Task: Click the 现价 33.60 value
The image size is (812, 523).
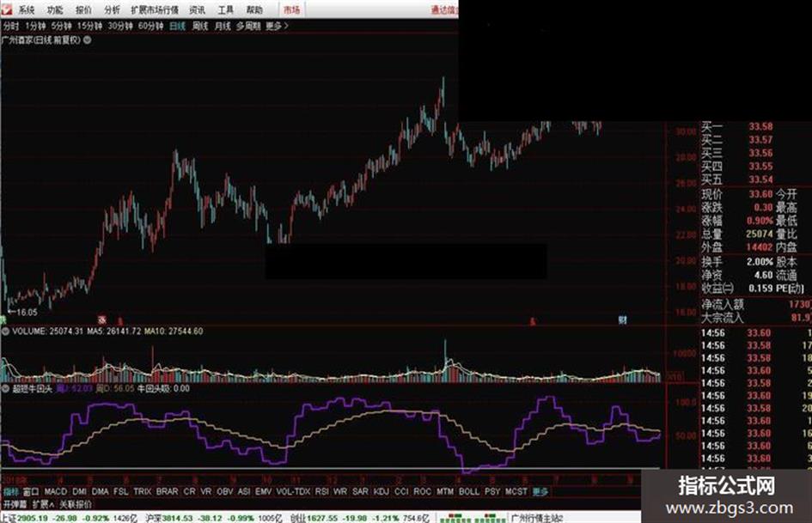Action: [x=760, y=194]
